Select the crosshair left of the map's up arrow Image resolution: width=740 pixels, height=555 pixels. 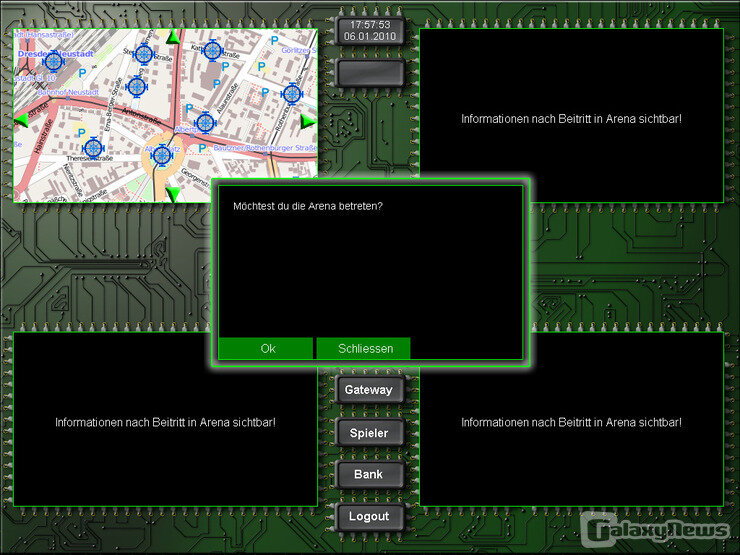click(x=143, y=54)
